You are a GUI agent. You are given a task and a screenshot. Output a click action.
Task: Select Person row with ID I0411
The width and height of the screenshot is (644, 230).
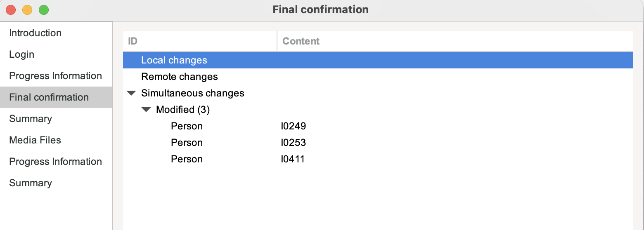tap(187, 159)
